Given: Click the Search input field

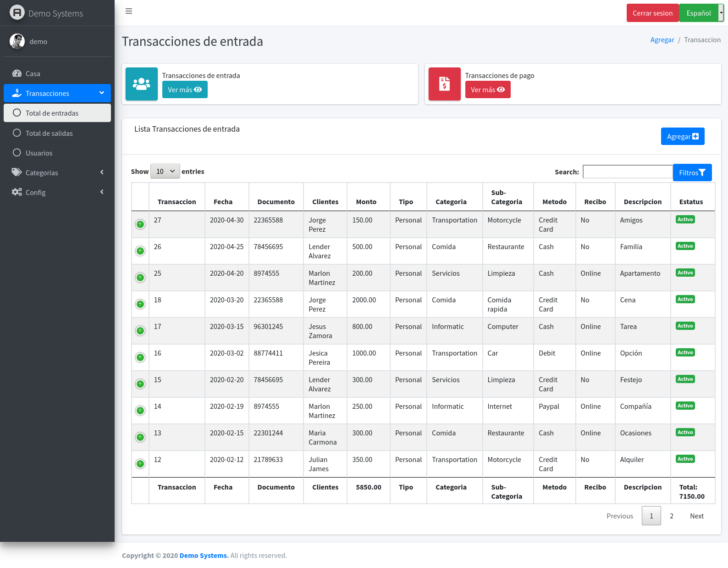Looking at the screenshot, I should tap(627, 172).
